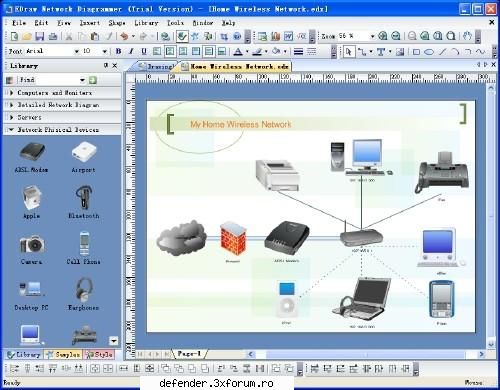The image size is (500, 390).
Task: Select the Arc drawing tool
Action: [x=455, y=52]
